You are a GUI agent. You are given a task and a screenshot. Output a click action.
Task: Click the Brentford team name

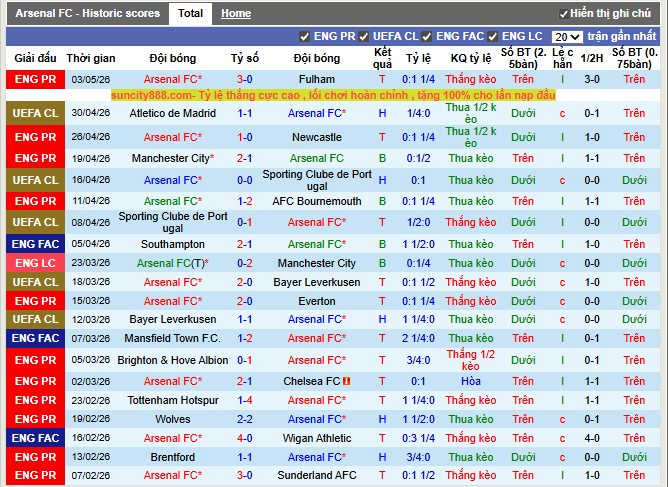[x=173, y=457]
